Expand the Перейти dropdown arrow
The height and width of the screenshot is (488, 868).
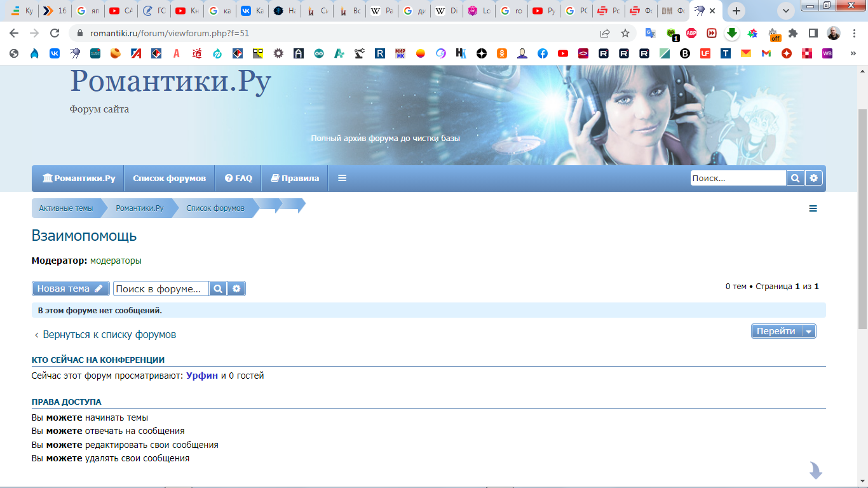pos(808,332)
